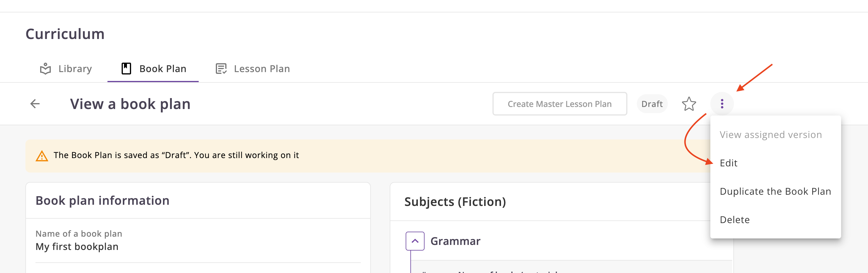Open the Lesson Plan tab label
The width and height of the screenshot is (868, 273).
[262, 69]
